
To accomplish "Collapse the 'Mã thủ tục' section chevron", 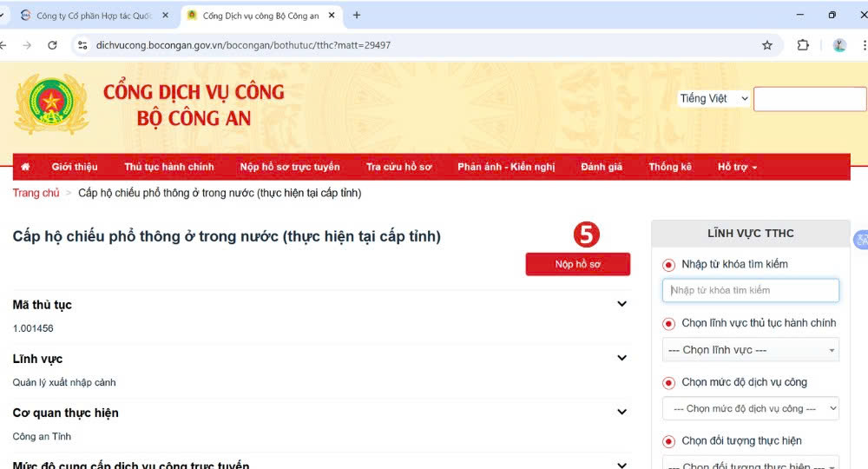I will click(621, 304).
